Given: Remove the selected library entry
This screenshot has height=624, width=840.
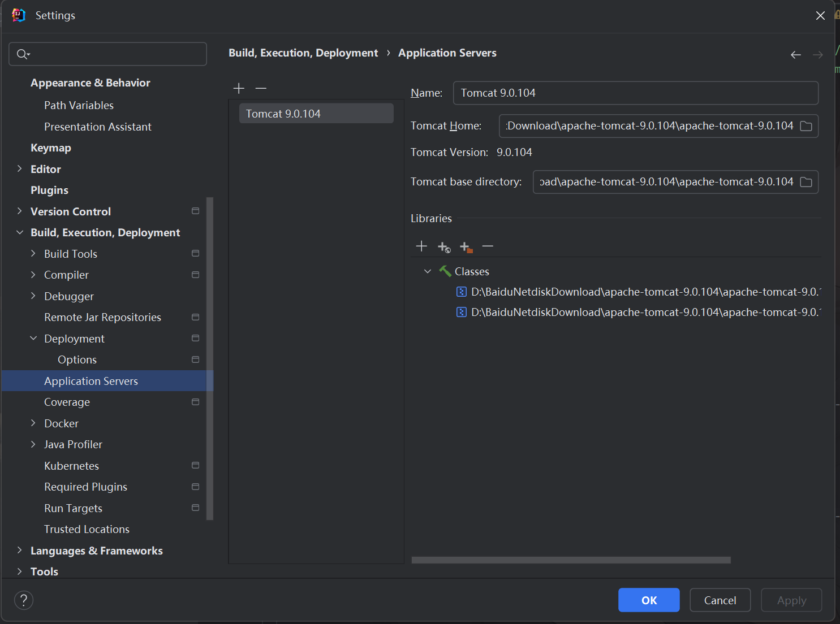Looking at the screenshot, I should tap(488, 246).
